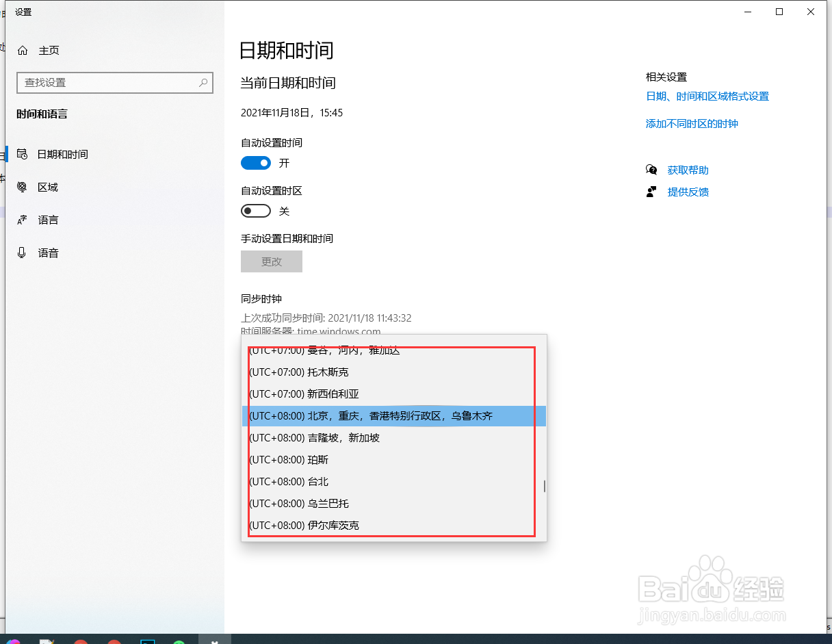
Task: Click the 提供反馈 link
Action: [688, 192]
